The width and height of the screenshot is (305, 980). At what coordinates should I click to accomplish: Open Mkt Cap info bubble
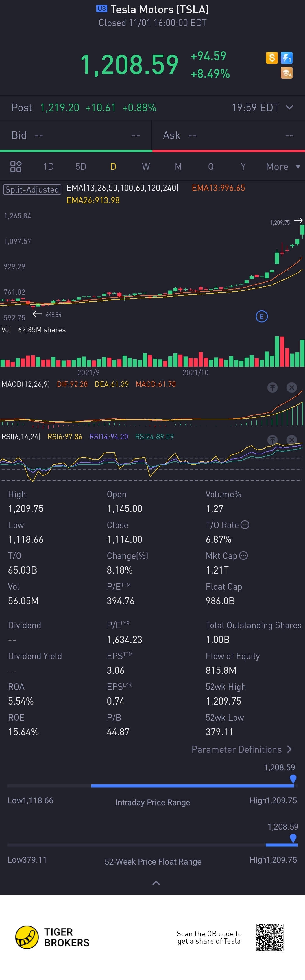(243, 555)
